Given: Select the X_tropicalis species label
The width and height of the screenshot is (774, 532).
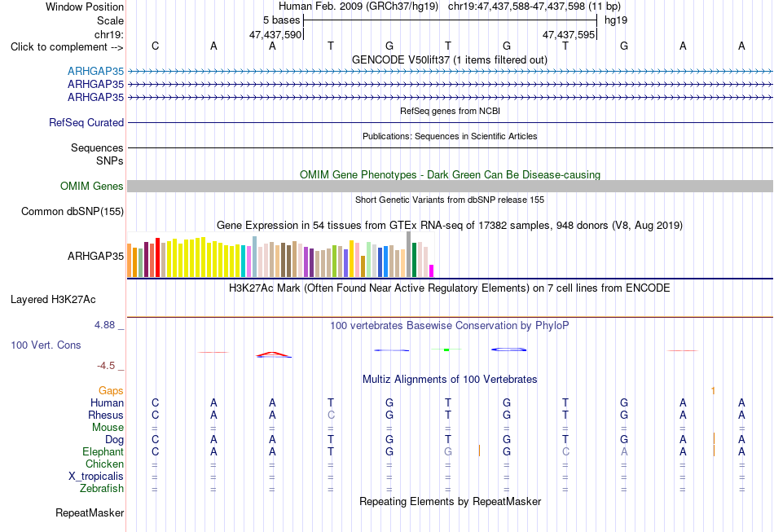Looking at the screenshot, I should pyautogui.click(x=96, y=477).
